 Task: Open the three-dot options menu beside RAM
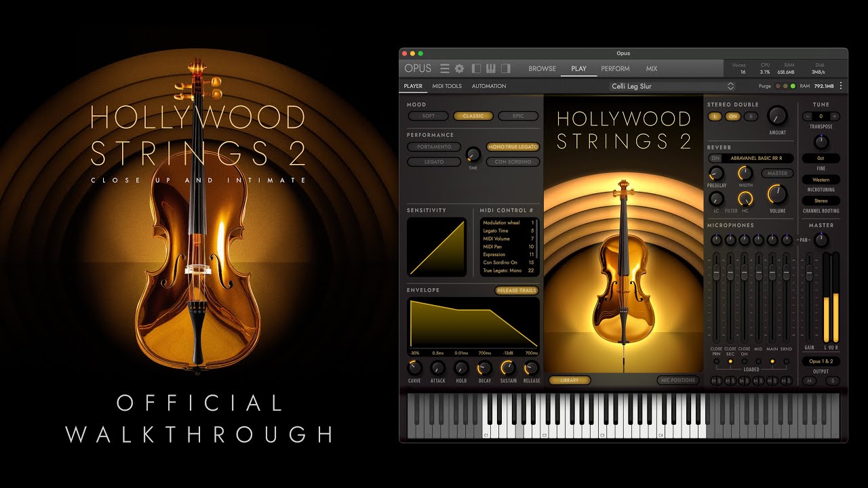point(841,86)
